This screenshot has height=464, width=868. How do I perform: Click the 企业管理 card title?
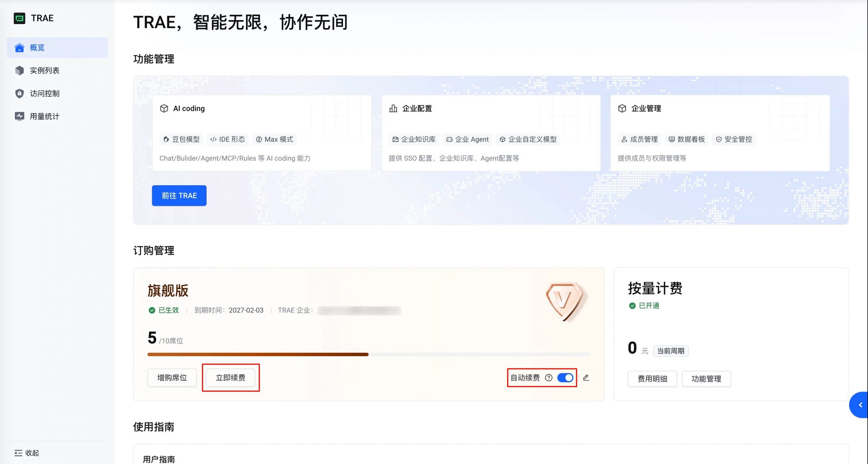(646, 108)
